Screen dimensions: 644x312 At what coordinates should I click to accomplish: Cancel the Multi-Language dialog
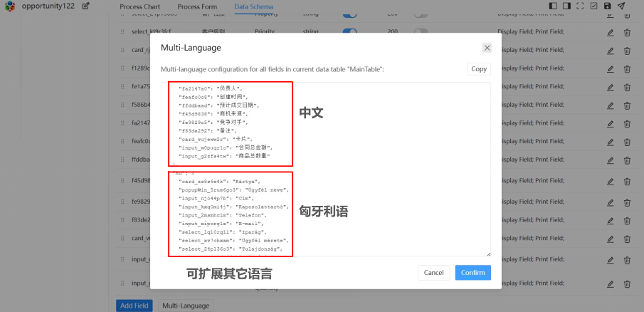[x=433, y=273]
